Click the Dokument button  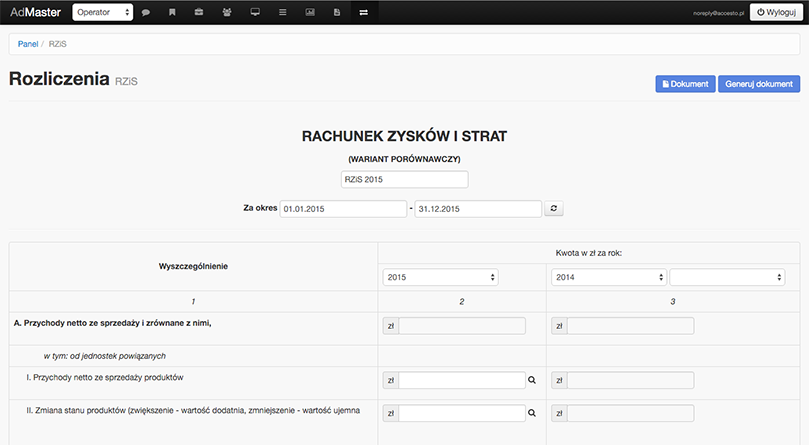click(x=685, y=84)
